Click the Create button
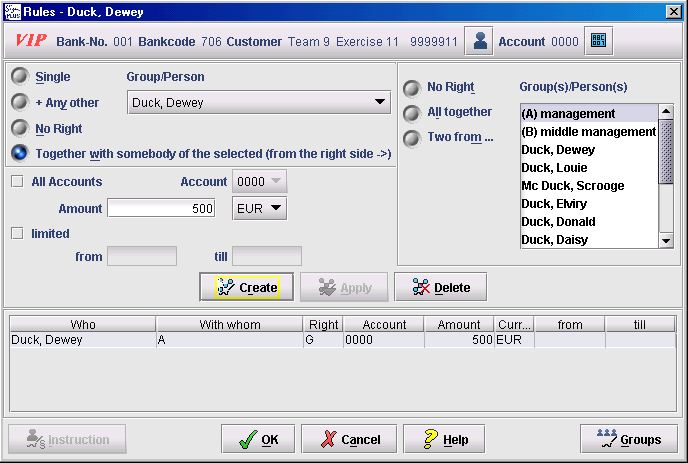The width and height of the screenshot is (688, 463). click(x=247, y=288)
